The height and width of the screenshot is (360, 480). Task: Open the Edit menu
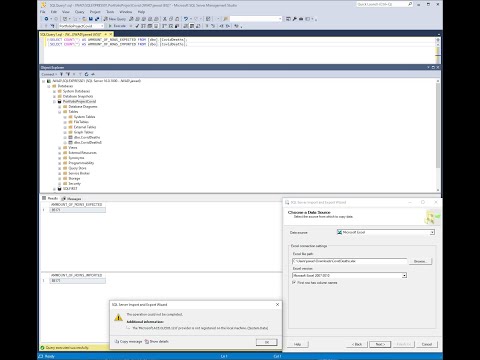[x=54, y=12]
